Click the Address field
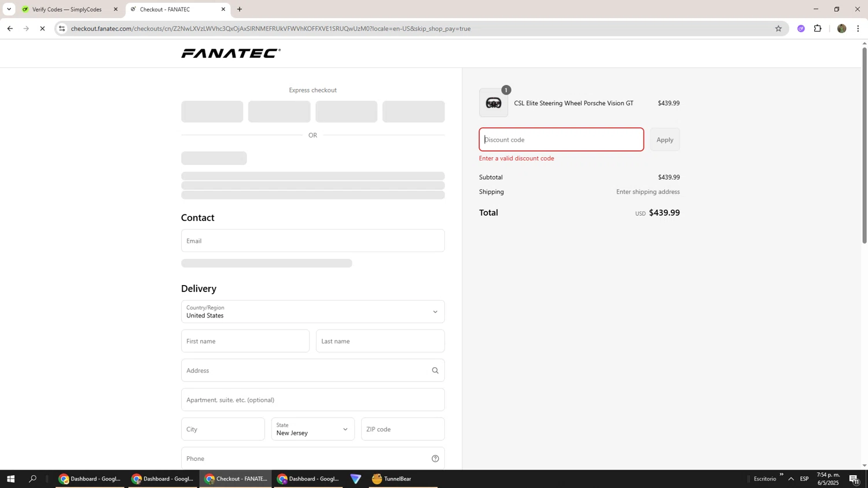 tap(312, 371)
